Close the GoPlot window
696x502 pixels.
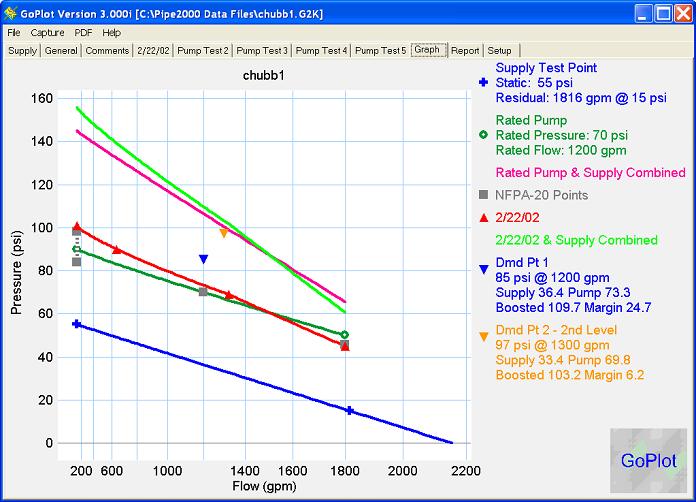pos(683,13)
